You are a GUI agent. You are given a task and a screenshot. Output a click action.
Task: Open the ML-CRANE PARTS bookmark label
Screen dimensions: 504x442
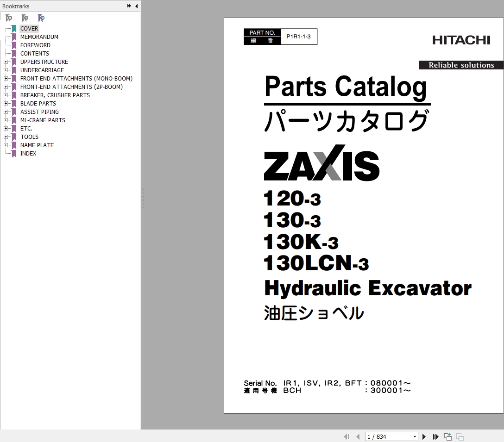43,120
